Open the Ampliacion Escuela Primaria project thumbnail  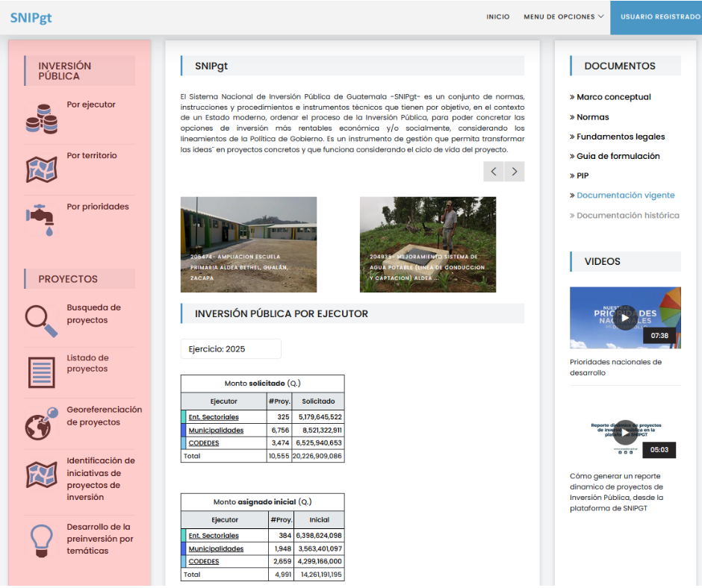[x=249, y=245]
